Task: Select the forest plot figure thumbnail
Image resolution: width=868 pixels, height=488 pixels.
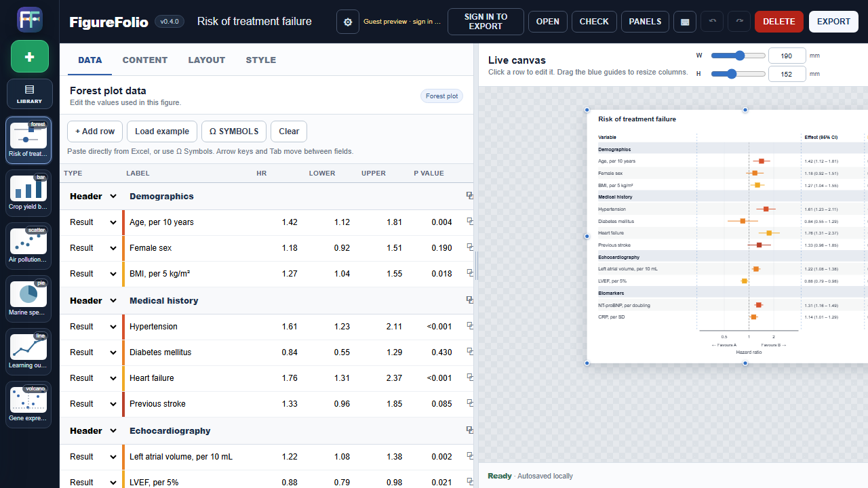Action: coord(29,140)
